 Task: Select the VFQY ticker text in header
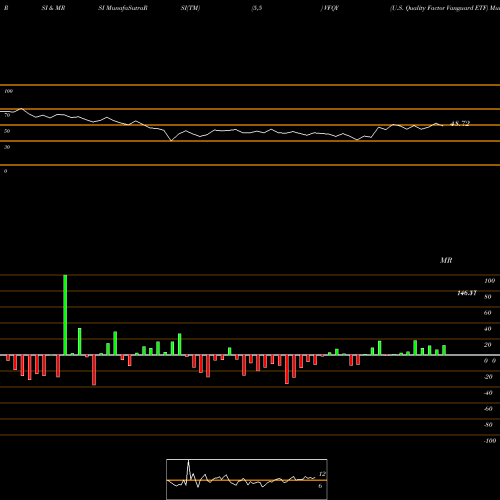click(330, 8)
